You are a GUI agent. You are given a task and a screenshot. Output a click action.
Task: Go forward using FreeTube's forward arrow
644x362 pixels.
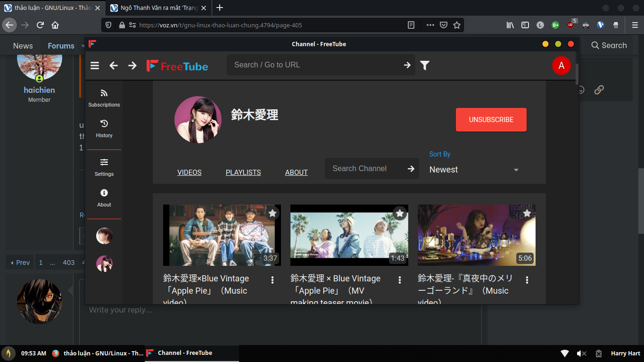pos(132,66)
